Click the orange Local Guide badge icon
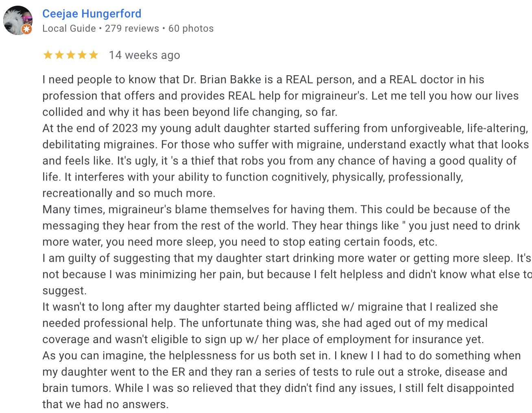Image resolution: width=532 pixels, height=413 pixels. click(26, 29)
